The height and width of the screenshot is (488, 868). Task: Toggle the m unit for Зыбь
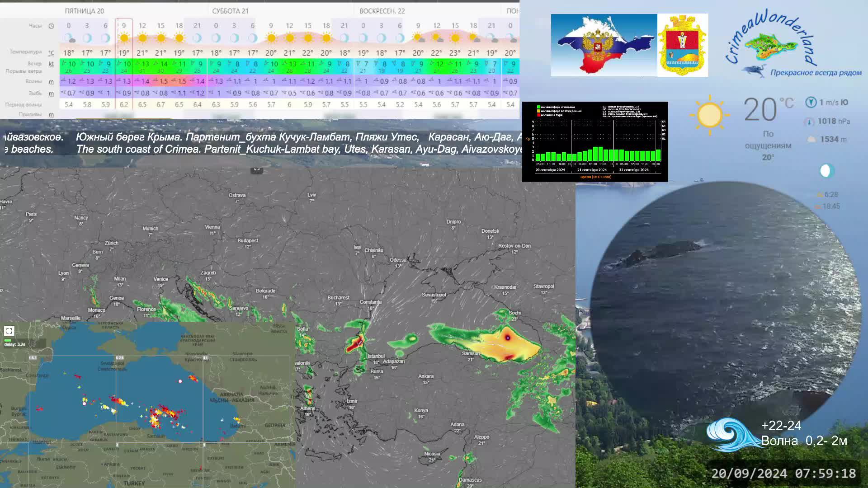point(52,94)
